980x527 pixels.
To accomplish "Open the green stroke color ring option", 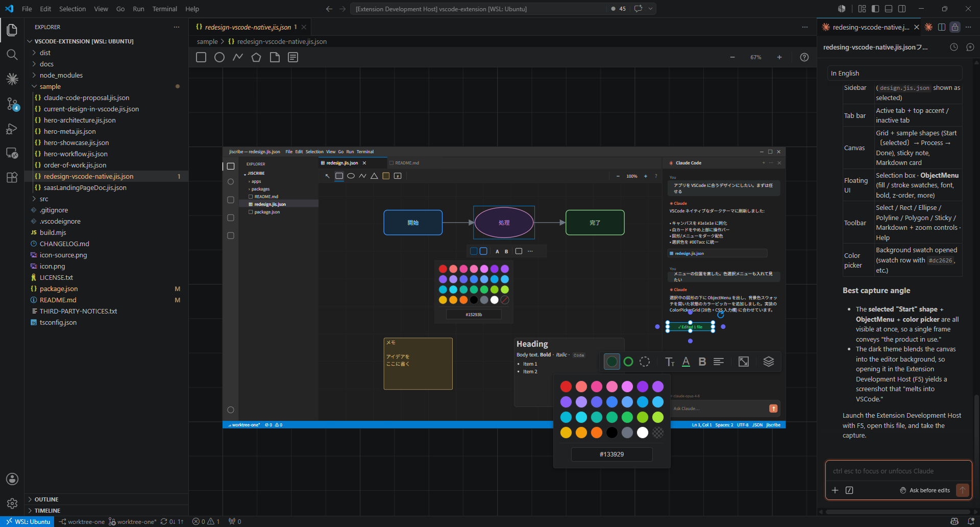I will [628, 362].
